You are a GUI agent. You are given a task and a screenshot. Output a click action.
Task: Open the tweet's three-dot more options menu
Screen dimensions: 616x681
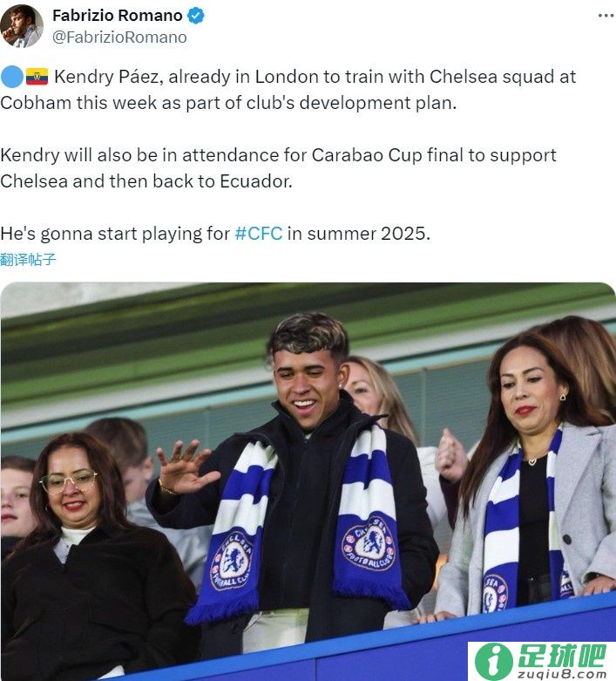pos(606,16)
